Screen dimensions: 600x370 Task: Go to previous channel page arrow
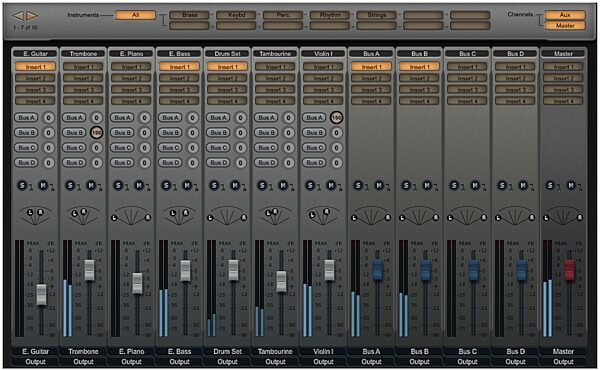(18, 15)
